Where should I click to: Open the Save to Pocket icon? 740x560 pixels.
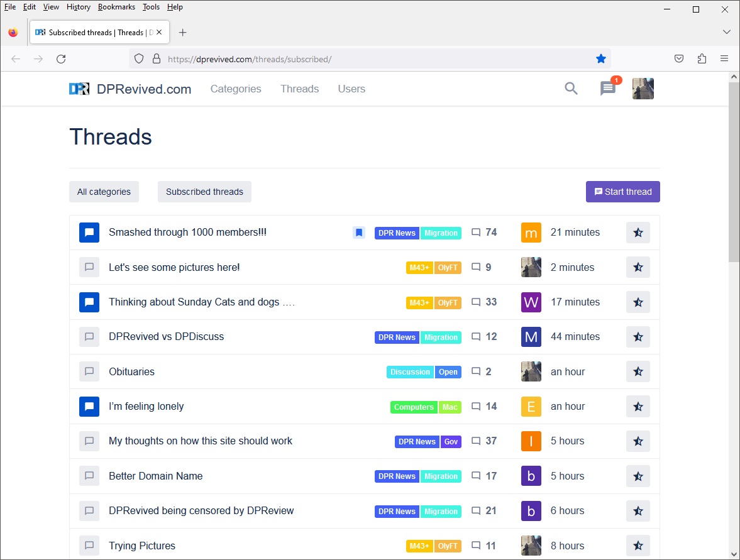point(679,58)
